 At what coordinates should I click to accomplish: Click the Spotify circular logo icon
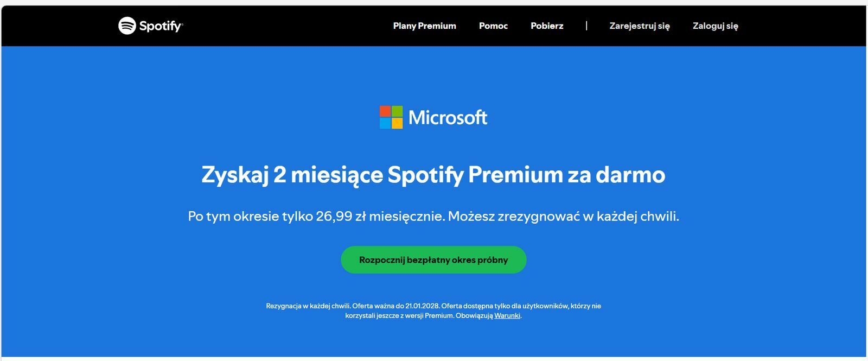[127, 26]
